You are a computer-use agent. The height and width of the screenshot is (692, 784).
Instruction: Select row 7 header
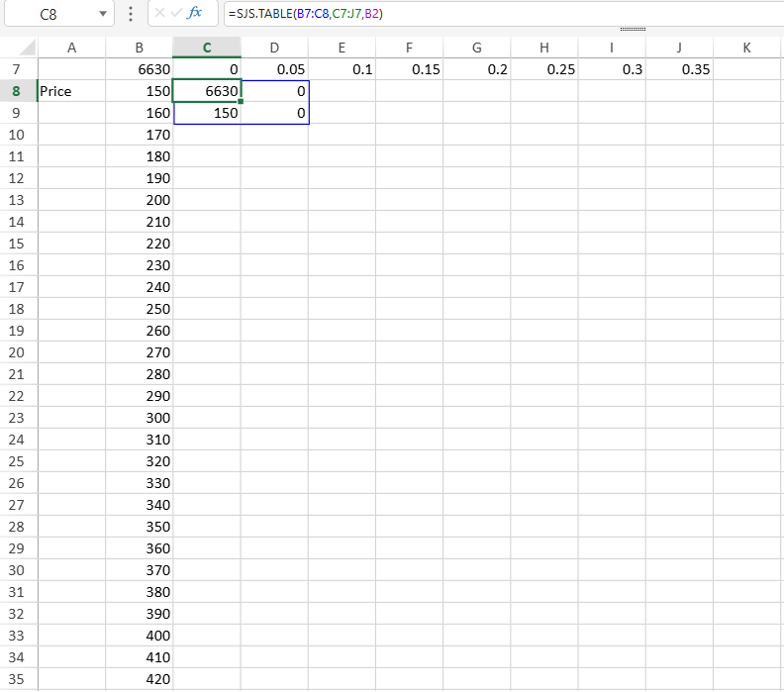19,69
